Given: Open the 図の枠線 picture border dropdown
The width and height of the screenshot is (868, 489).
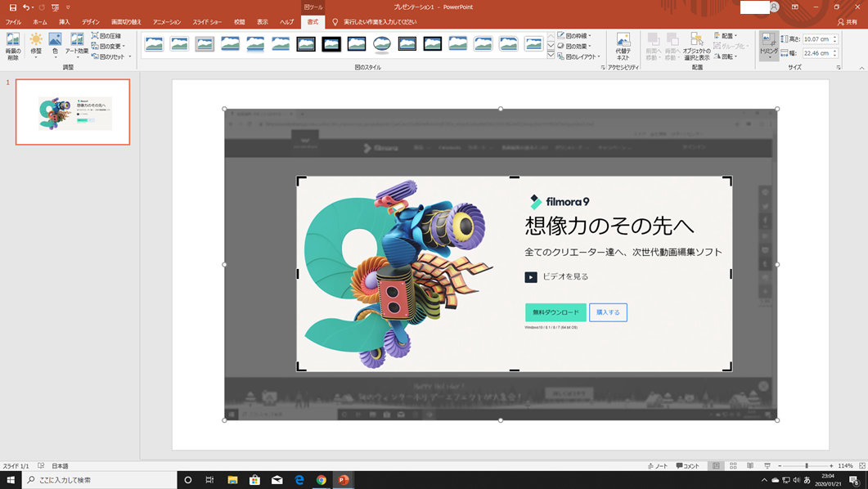Looking at the screenshot, I should (x=574, y=35).
